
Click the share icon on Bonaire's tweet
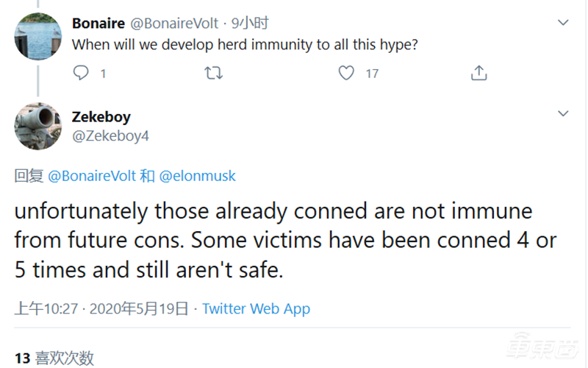478,73
